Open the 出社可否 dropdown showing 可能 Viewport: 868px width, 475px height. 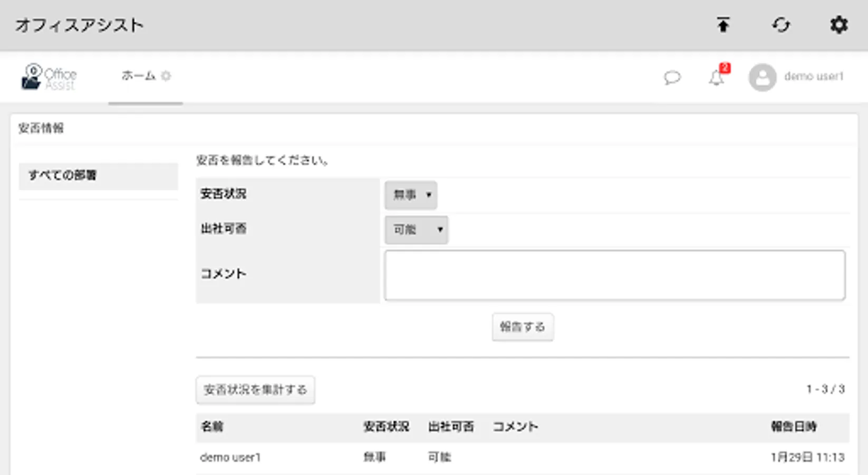[x=417, y=230]
